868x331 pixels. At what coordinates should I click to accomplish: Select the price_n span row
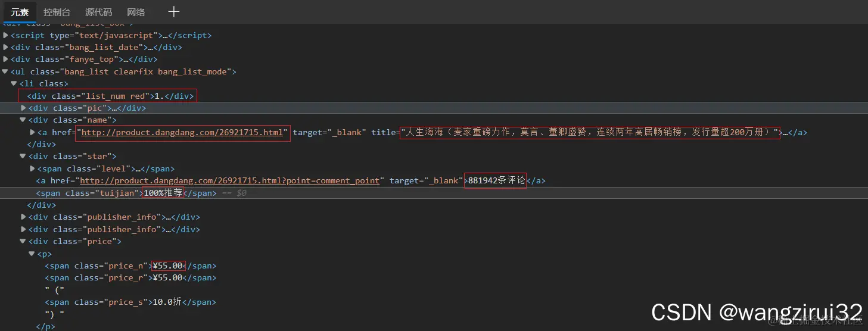click(x=130, y=266)
